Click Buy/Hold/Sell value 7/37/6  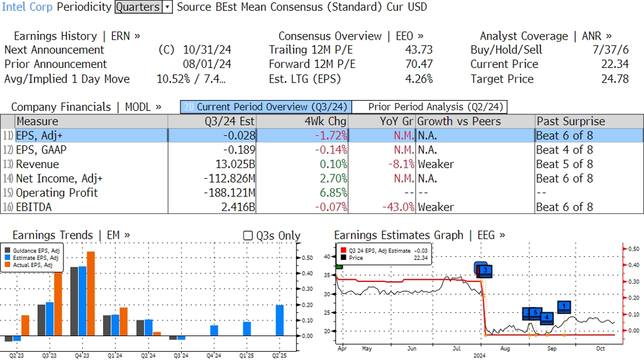point(611,50)
